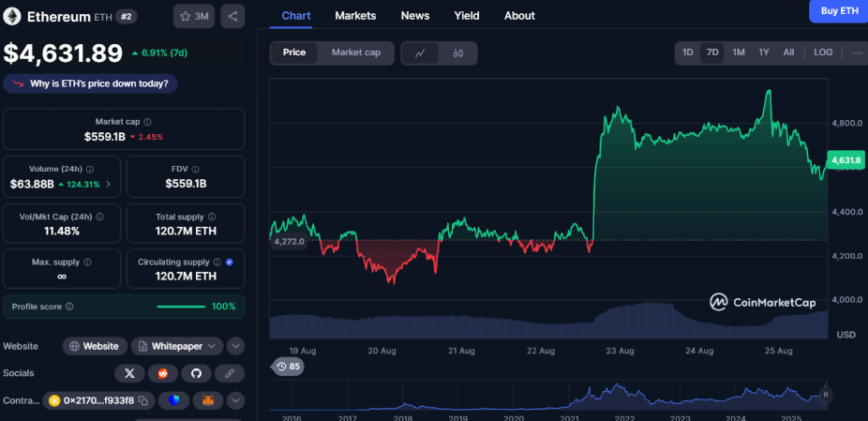Open 'Why is ETH's price down today?'
The height and width of the screenshot is (421, 868).
tap(91, 83)
